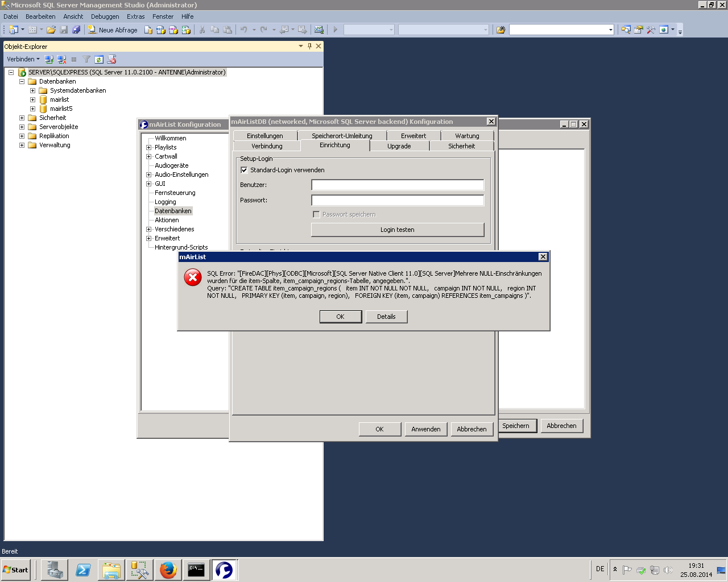The image size is (728, 582).
Task: Launch PowerShell from the taskbar
Action: (x=83, y=569)
